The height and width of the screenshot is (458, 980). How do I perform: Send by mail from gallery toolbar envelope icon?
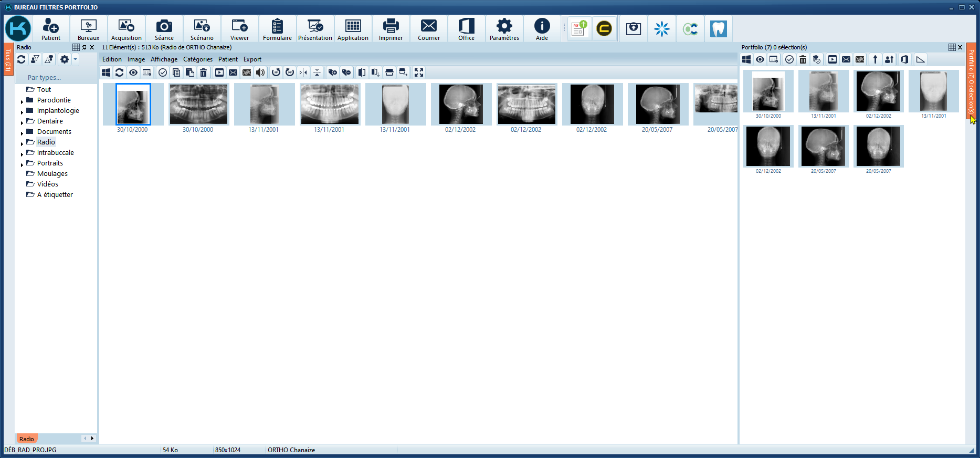[x=233, y=72]
